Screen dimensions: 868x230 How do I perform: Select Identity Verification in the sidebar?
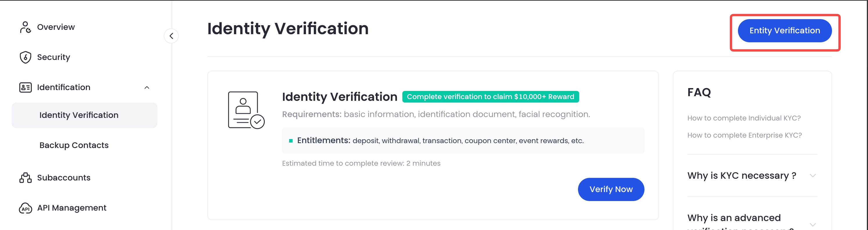[x=79, y=115]
